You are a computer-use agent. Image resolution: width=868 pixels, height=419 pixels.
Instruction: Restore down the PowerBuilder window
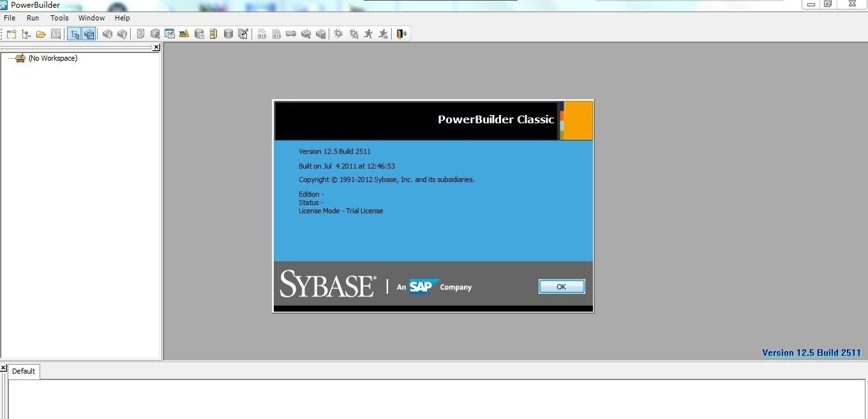click(x=828, y=4)
